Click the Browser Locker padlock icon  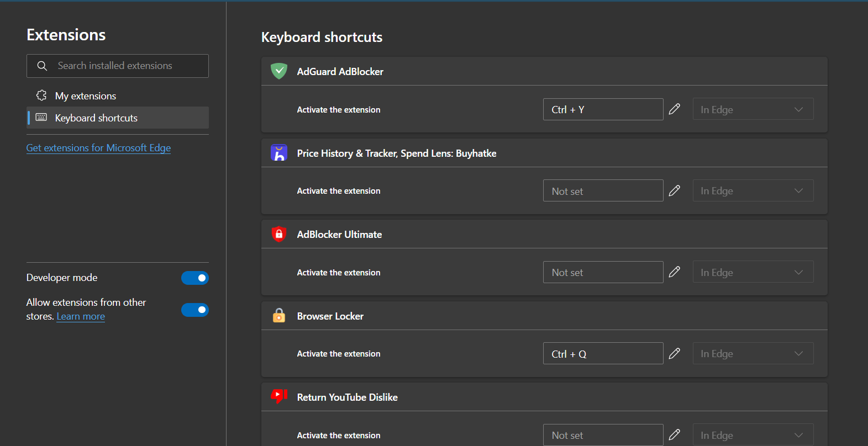(279, 316)
